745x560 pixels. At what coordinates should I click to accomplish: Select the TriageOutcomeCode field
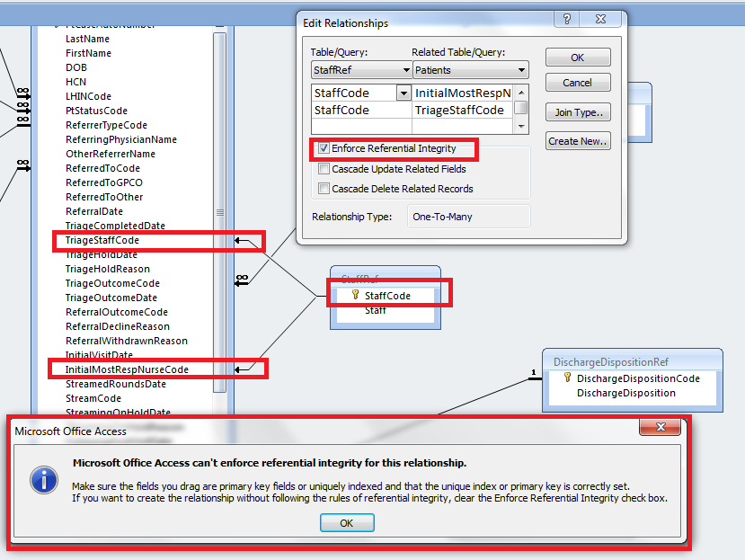click(x=112, y=283)
